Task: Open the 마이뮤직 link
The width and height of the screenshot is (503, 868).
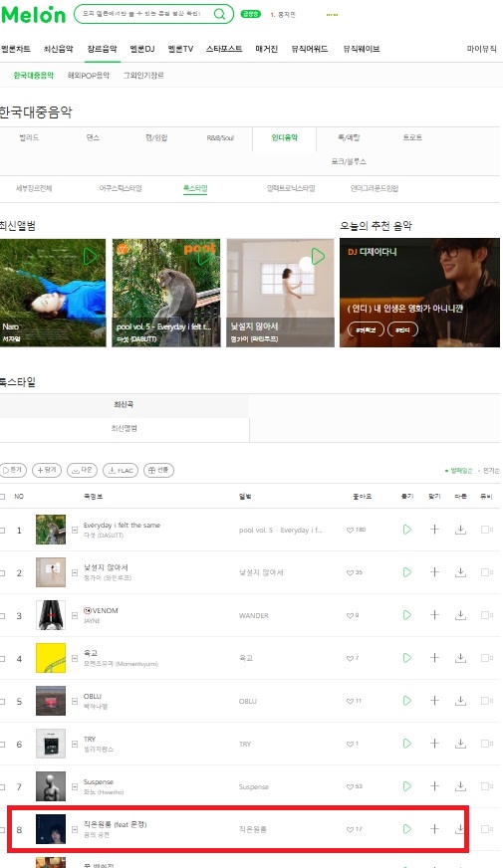Action: [x=481, y=49]
